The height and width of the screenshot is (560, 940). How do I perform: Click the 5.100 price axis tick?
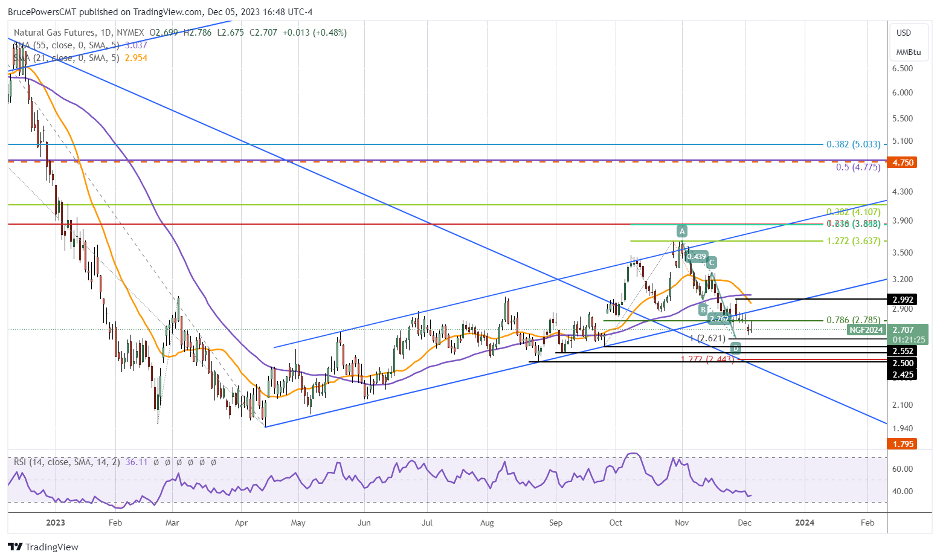[x=903, y=141]
